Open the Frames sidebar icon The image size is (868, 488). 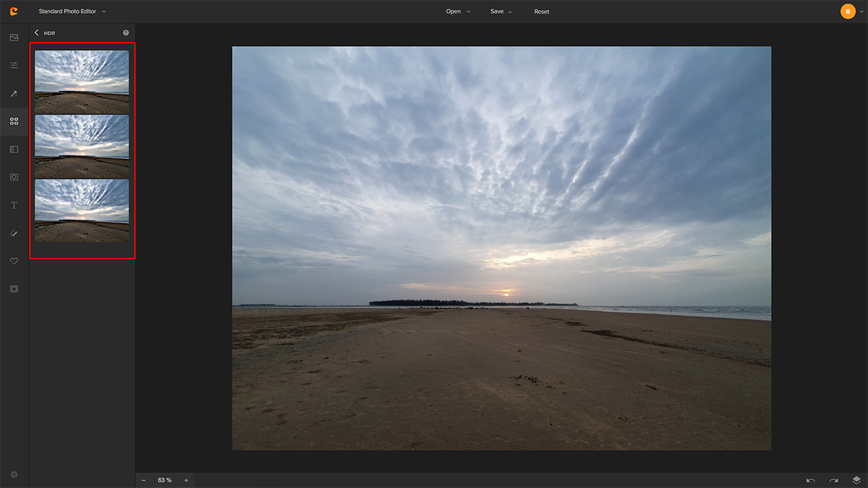[14, 289]
